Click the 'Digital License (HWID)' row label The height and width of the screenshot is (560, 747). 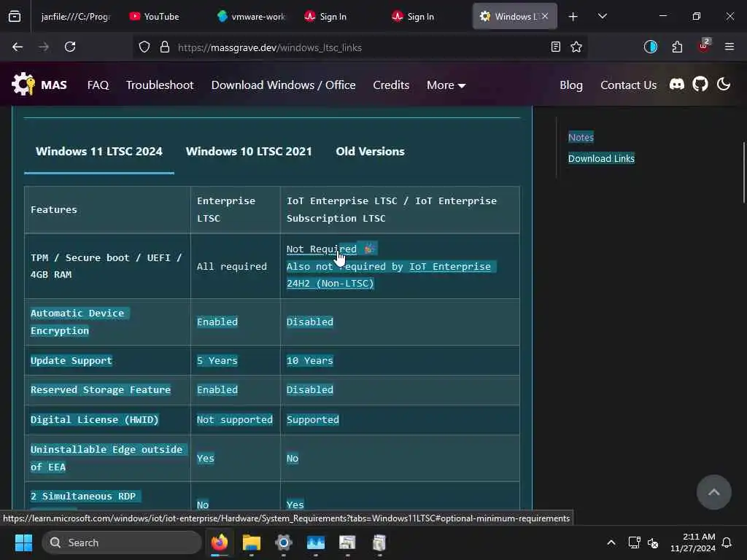point(94,419)
